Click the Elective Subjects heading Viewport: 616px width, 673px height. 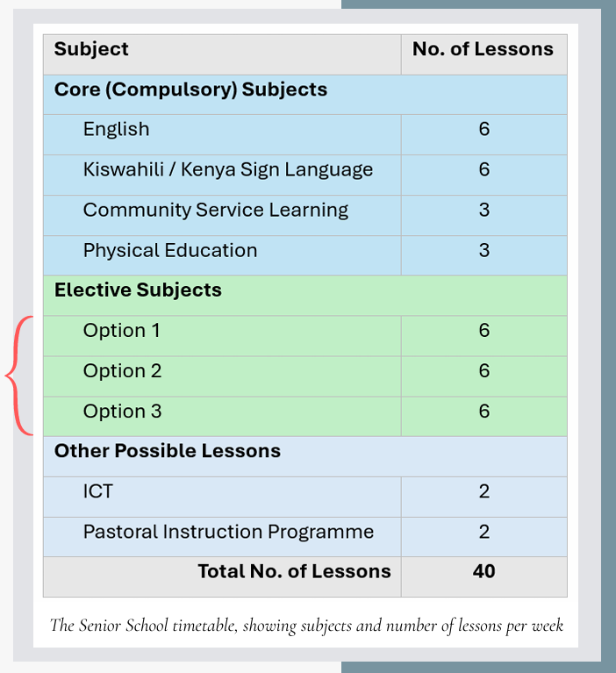pos(138,290)
